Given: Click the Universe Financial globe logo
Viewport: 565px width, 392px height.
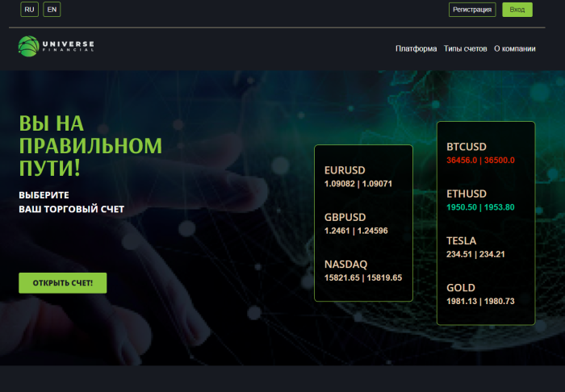Looking at the screenshot, I should (x=28, y=46).
